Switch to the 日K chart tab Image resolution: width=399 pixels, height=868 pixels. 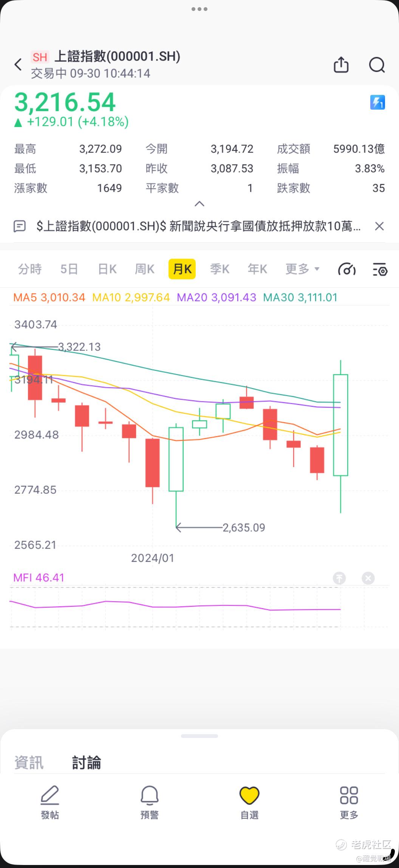click(107, 269)
